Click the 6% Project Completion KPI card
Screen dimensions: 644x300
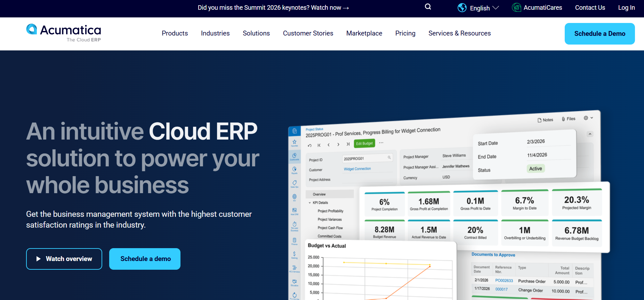click(385, 204)
